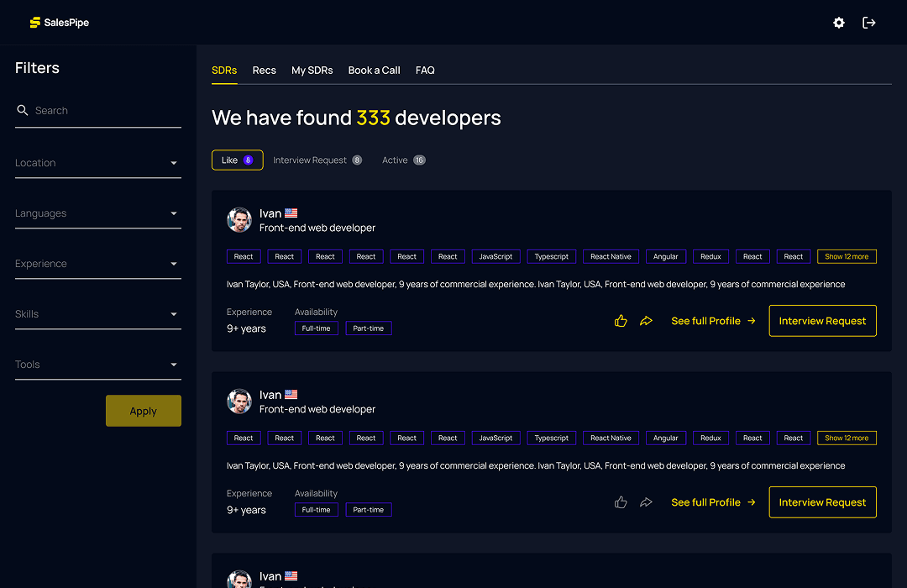Click the share icon on the second developer card
This screenshot has width=907, height=588.
[x=646, y=501]
